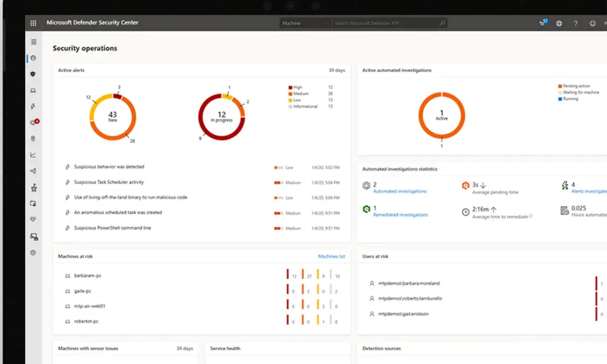Open the Help question mark icon
This screenshot has width=607, height=364.
(x=576, y=23)
